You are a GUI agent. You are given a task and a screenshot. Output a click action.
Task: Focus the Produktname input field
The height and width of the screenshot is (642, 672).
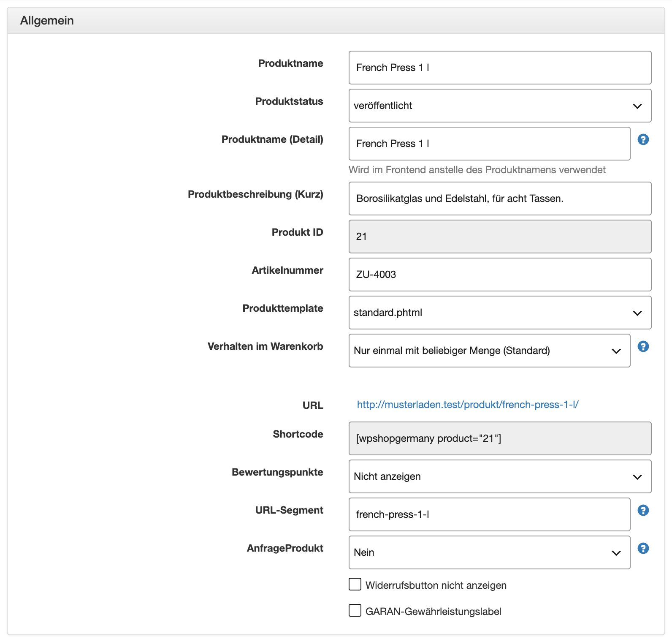click(x=500, y=68)
